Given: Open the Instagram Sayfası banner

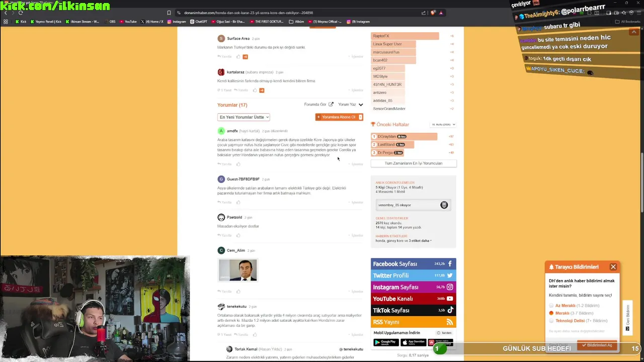Looking at the screenshot, I should point(414,287).
